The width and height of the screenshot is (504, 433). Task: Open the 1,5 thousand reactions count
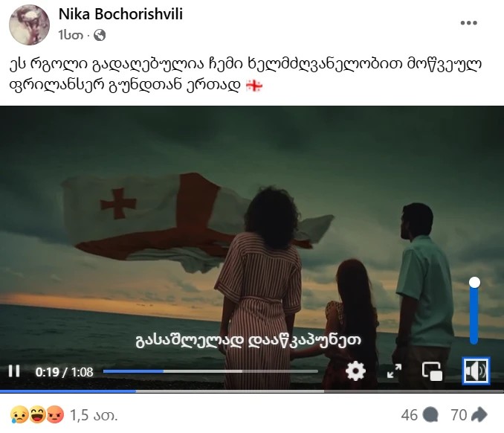(x=94, y=415)
